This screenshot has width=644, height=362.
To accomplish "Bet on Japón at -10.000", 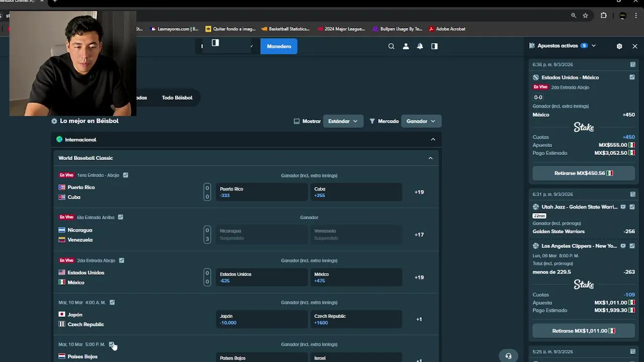I will click(262, 319).
